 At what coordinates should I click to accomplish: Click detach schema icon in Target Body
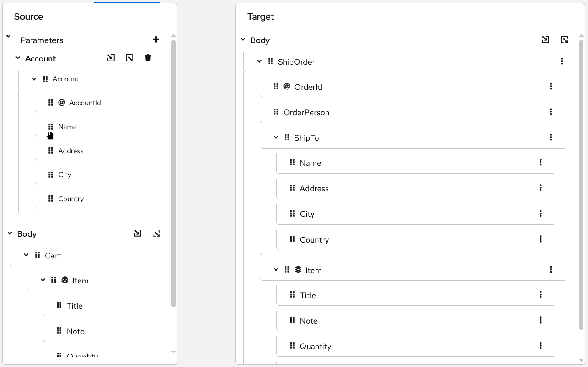[564, 40]
